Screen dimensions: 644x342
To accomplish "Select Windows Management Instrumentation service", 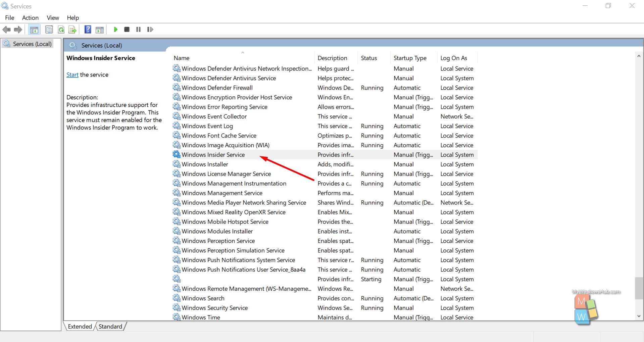I will [325, 183].
